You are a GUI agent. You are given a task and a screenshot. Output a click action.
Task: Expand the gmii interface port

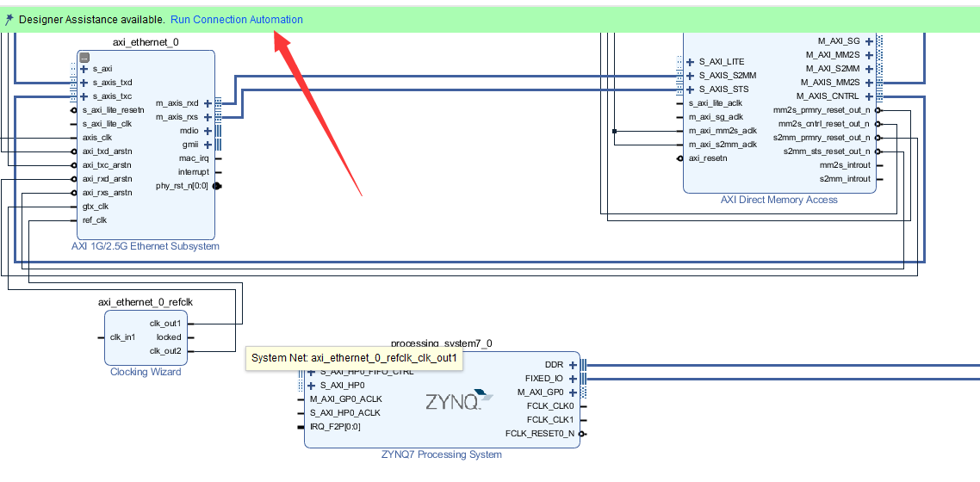tap(208, 145)
